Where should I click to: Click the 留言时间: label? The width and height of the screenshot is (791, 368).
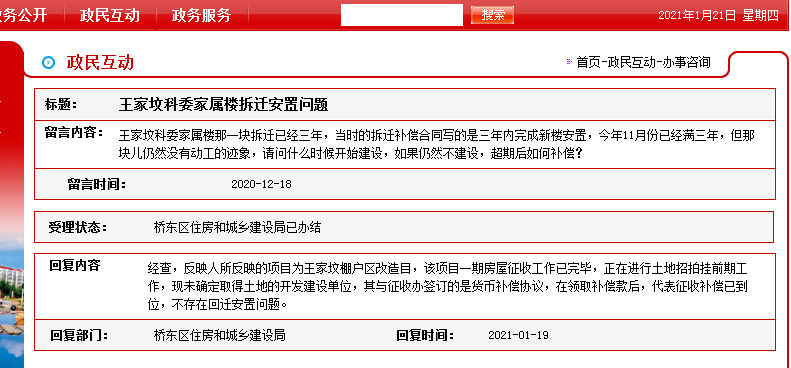point(96,184)
